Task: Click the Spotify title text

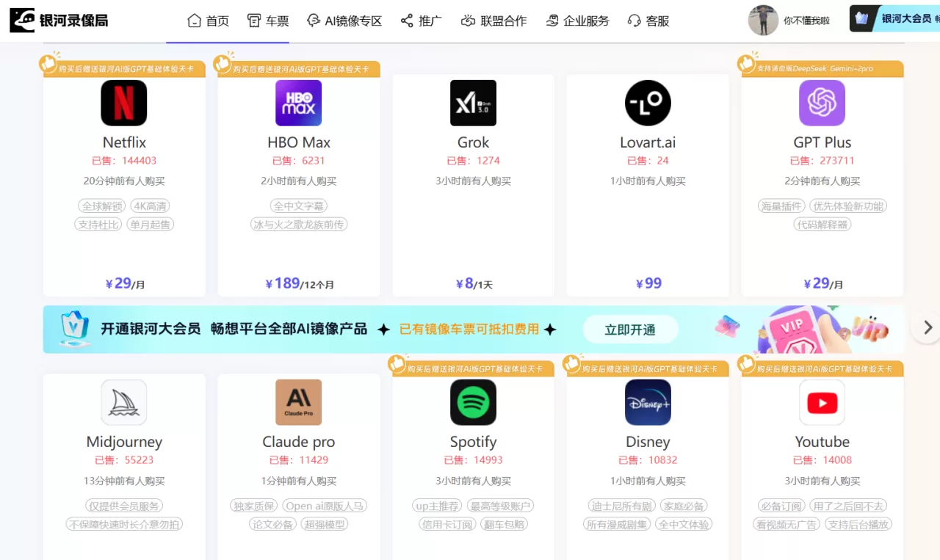Action: tap(474, 442)
